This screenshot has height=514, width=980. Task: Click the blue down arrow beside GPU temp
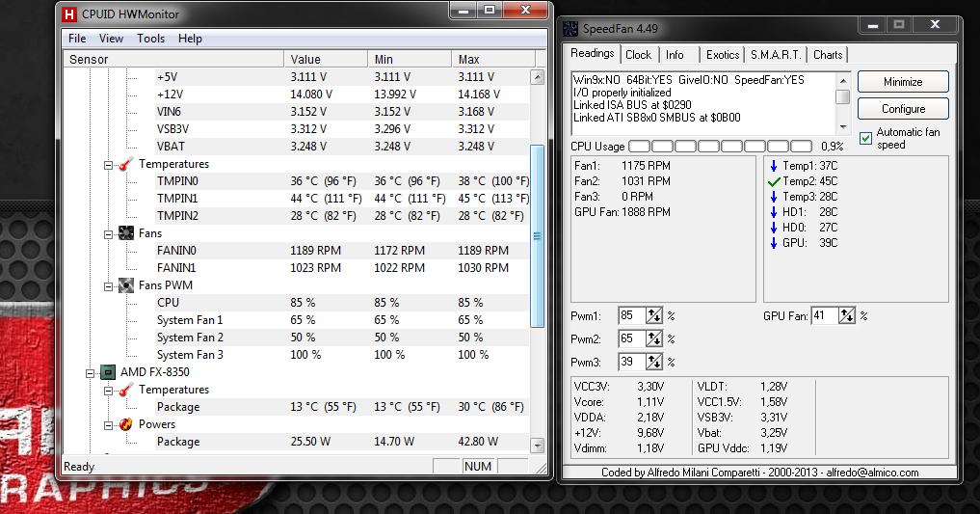(774, 243)
